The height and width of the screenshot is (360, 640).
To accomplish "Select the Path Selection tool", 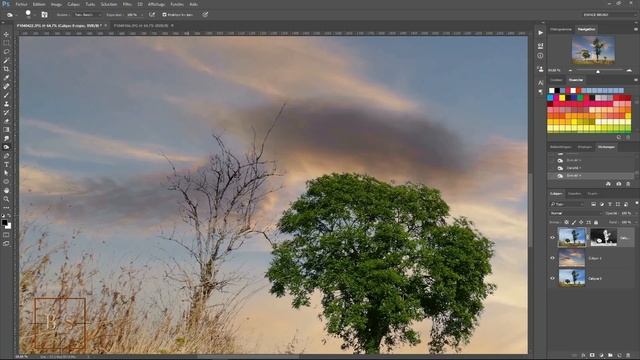I will point(6,173).
